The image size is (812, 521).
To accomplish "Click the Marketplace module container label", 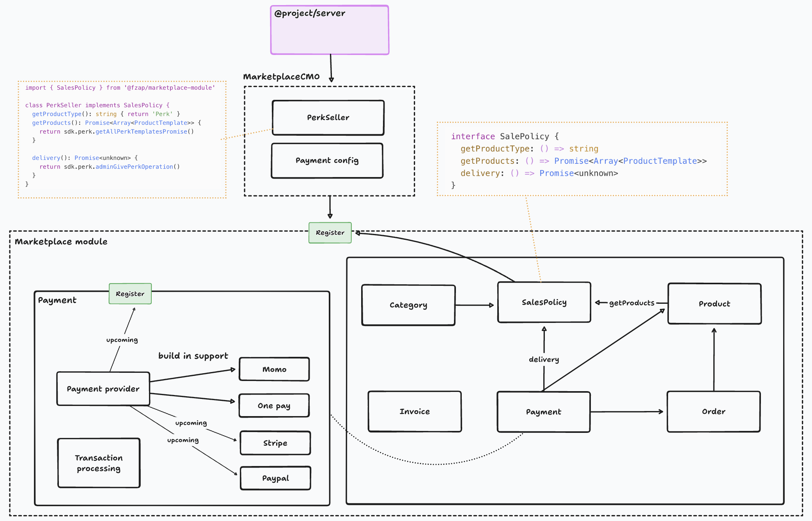I will coord(60,241).
